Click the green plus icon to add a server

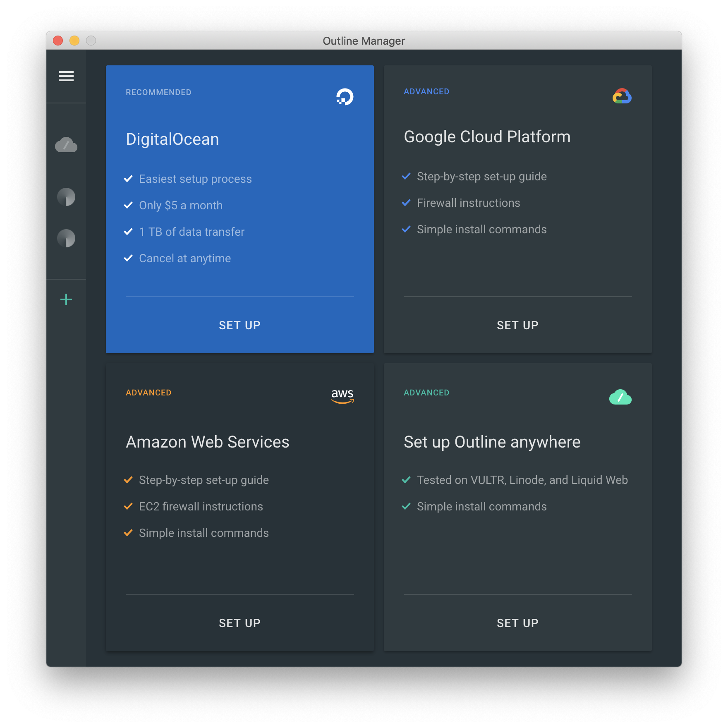click(x=66, y=299)
